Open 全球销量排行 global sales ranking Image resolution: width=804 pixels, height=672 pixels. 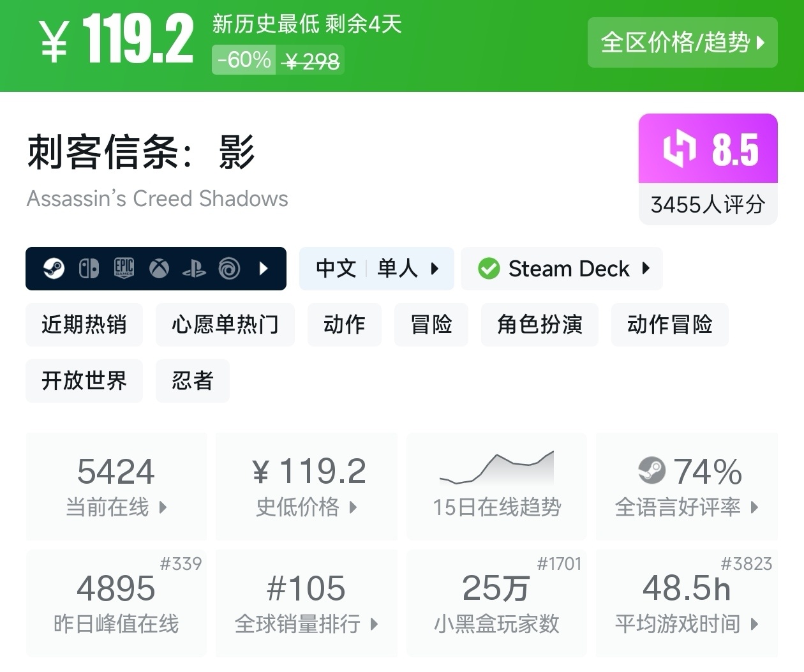point(306,603)
